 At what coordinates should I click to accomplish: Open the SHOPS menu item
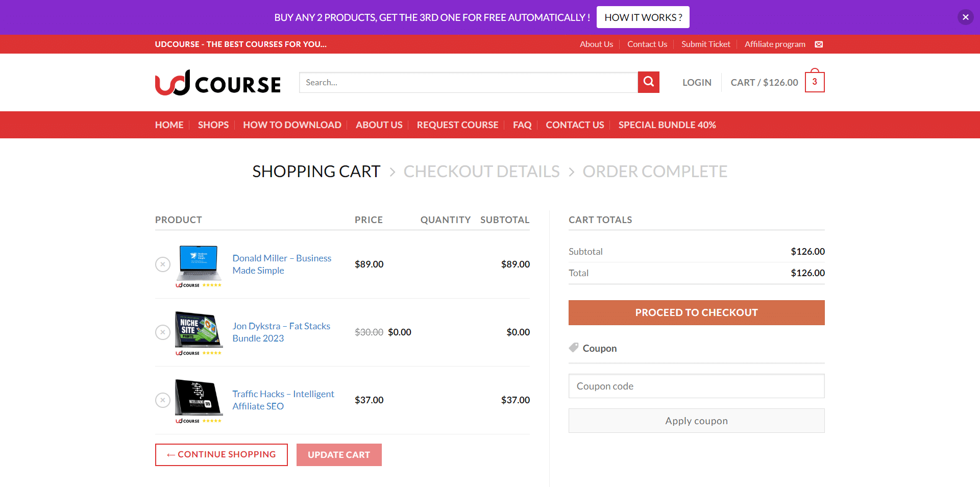tap(213, 125)
